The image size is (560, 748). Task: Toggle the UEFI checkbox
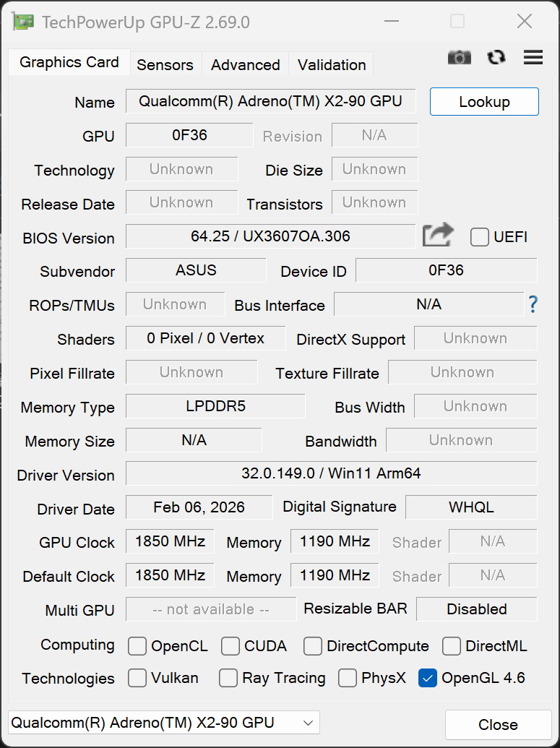pyautogui.click(x=480, y=237)
